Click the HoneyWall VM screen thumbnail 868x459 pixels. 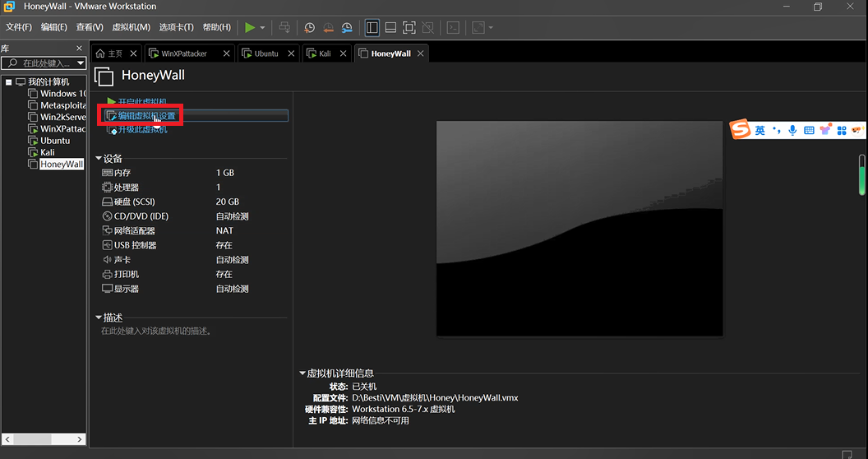579,229
